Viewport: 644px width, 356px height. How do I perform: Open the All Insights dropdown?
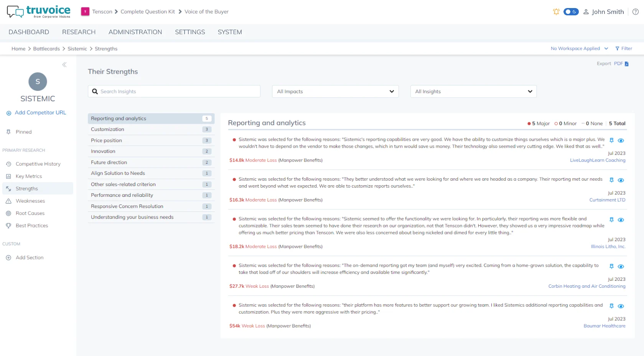473,91
